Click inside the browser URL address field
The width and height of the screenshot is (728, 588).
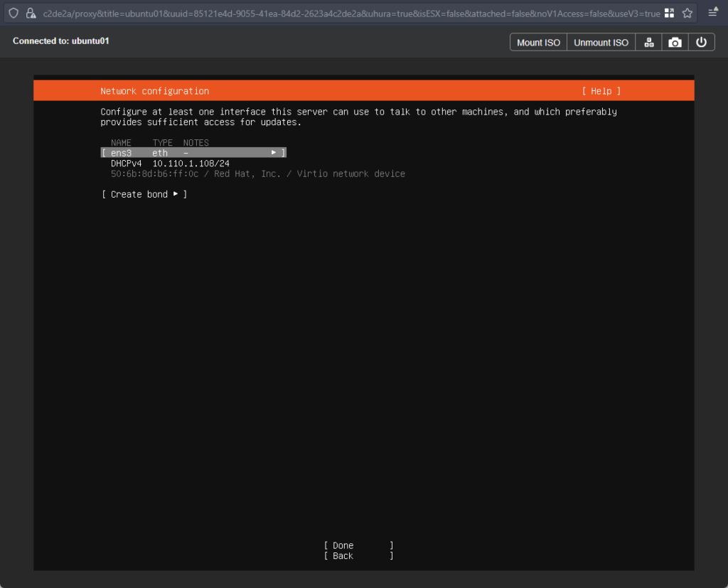pos(348,13)
